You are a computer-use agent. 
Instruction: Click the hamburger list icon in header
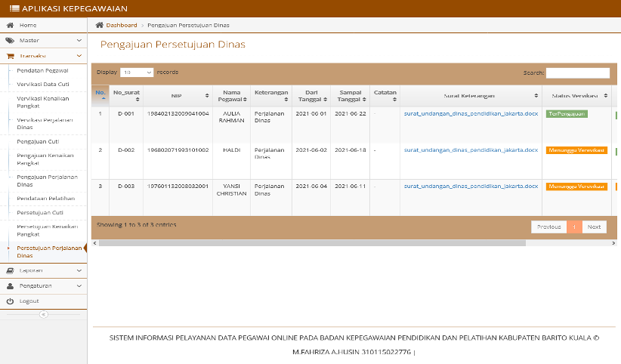(x=14, y=8)
